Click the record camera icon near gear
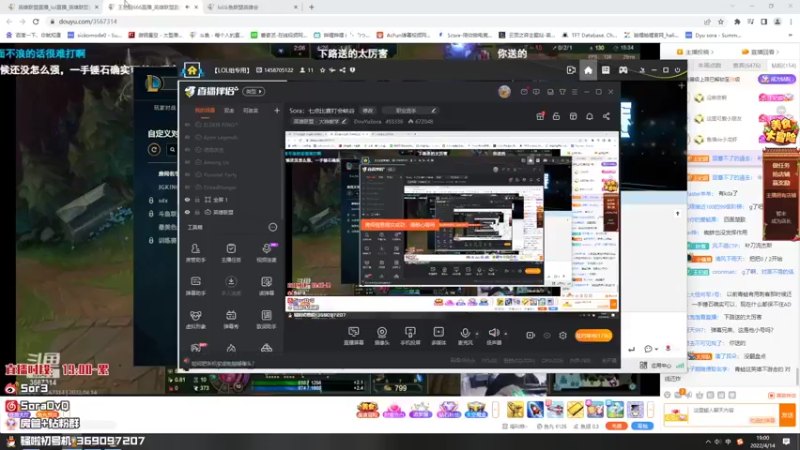 click(531, 336)
